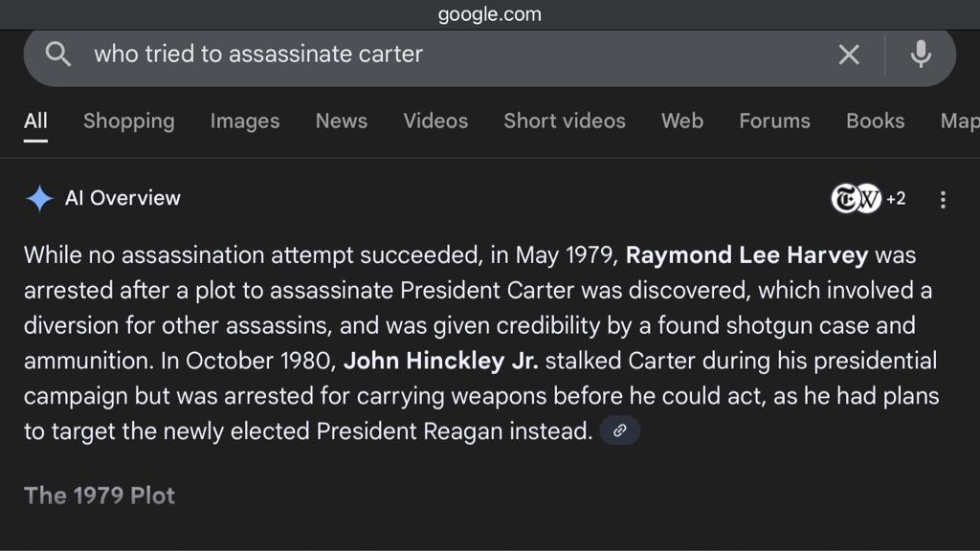Open the Web results tab

[x=681, y=121]
